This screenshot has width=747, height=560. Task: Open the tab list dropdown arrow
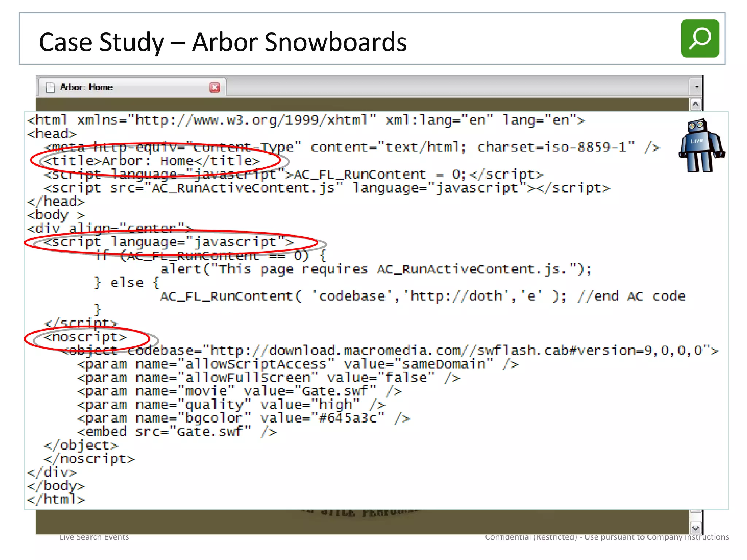696,87
